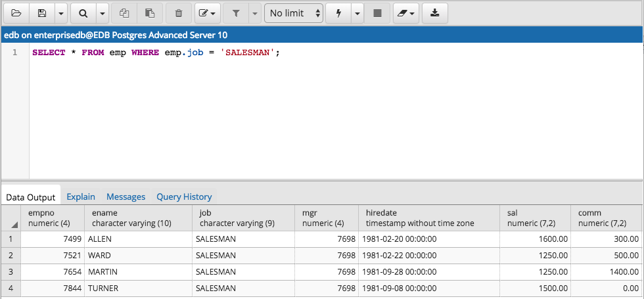
Task: Click the connection title bar for edb
Action: (322, 35)
